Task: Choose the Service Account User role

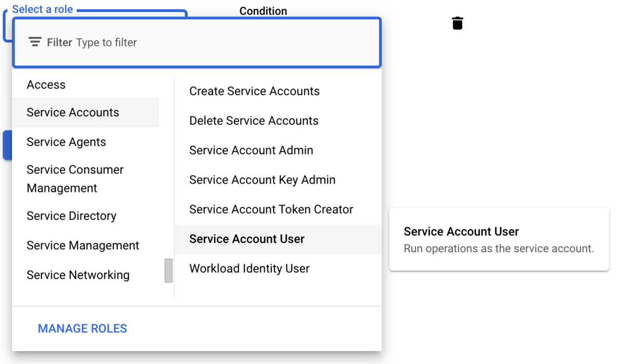Action: tap(247, 239)
